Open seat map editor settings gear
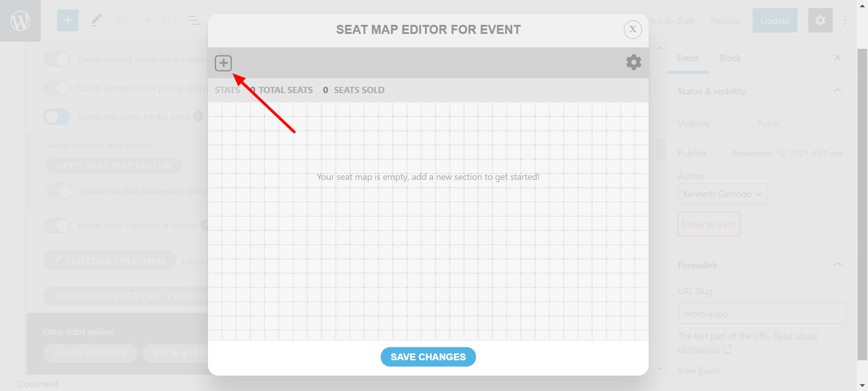Viewport: 868px width, 391px height. (633, 62)
